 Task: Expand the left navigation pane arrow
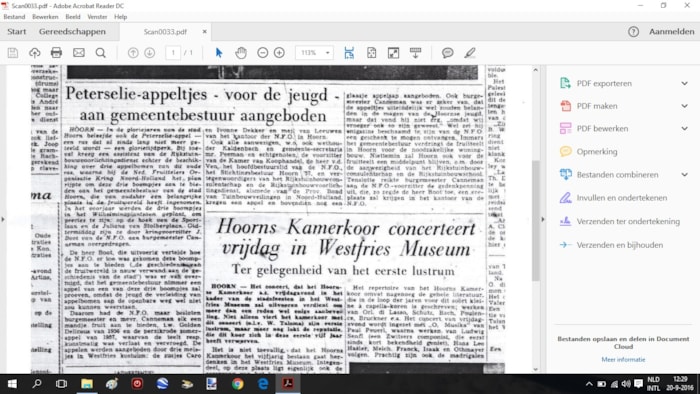coord(3,219)
